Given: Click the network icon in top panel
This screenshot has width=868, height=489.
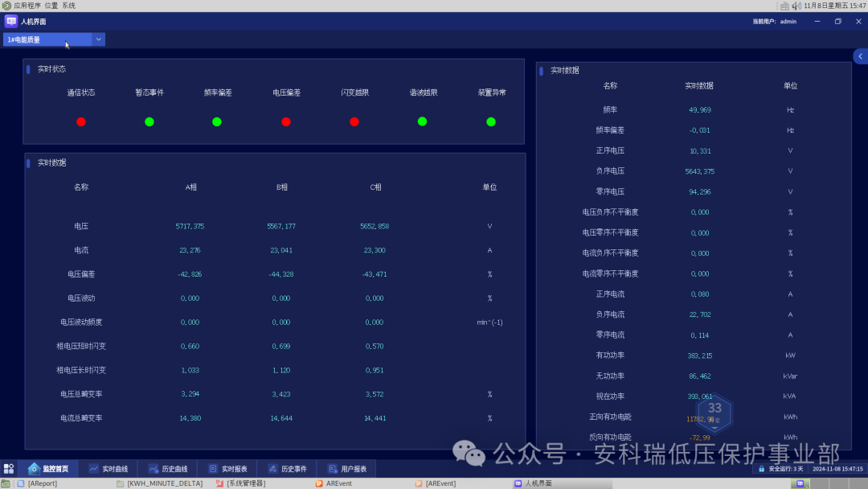Looking at the screenshot, I should click(785, 6).
